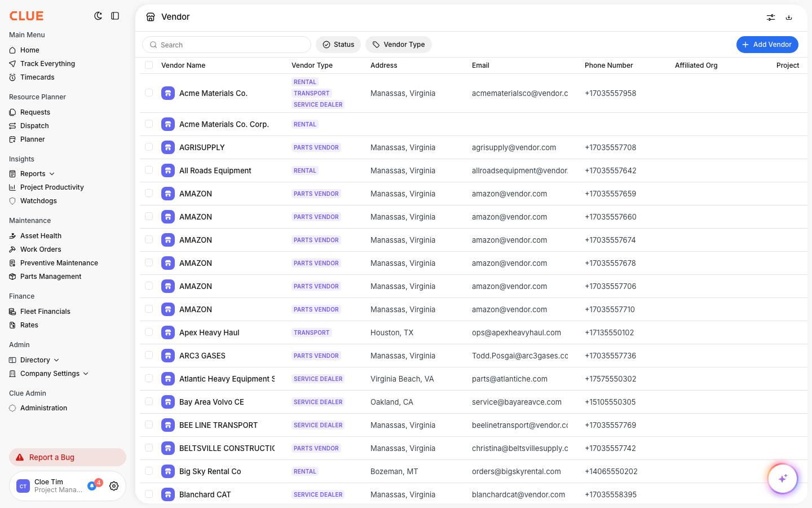
Task: Expand the Company Settings chevron
Action: point(86,374)
